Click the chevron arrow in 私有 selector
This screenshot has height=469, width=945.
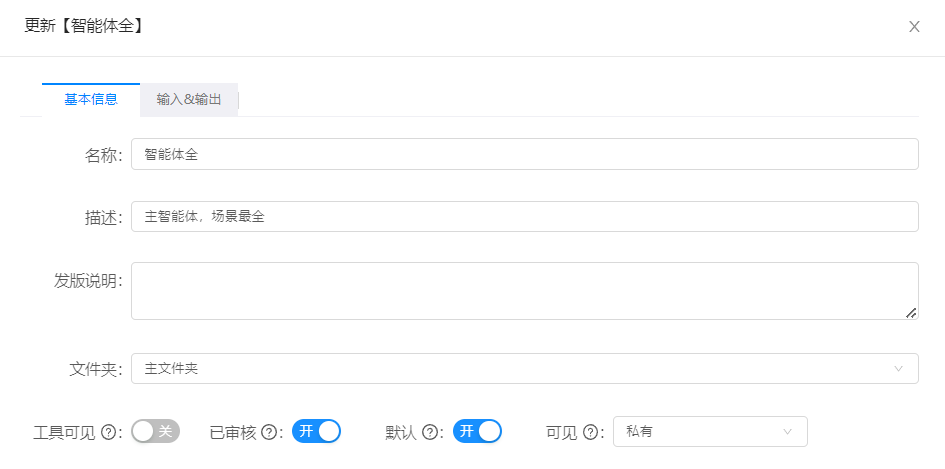tap(787, 432)
